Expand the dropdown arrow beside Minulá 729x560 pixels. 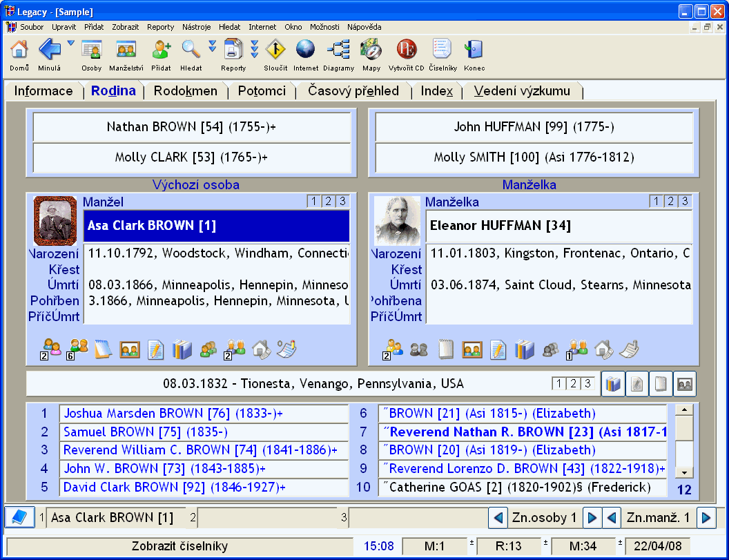pos(71,44)
